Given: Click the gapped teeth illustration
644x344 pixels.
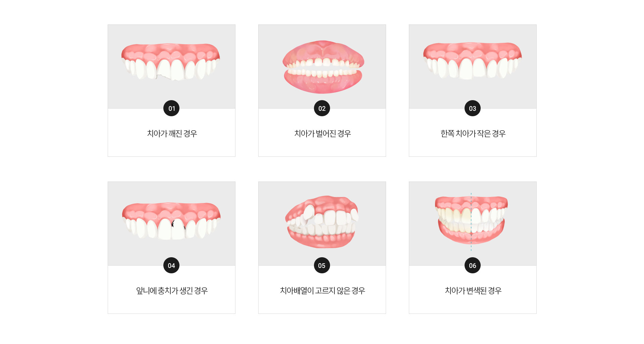Looking at the screenshot, I should pos(323,67).
